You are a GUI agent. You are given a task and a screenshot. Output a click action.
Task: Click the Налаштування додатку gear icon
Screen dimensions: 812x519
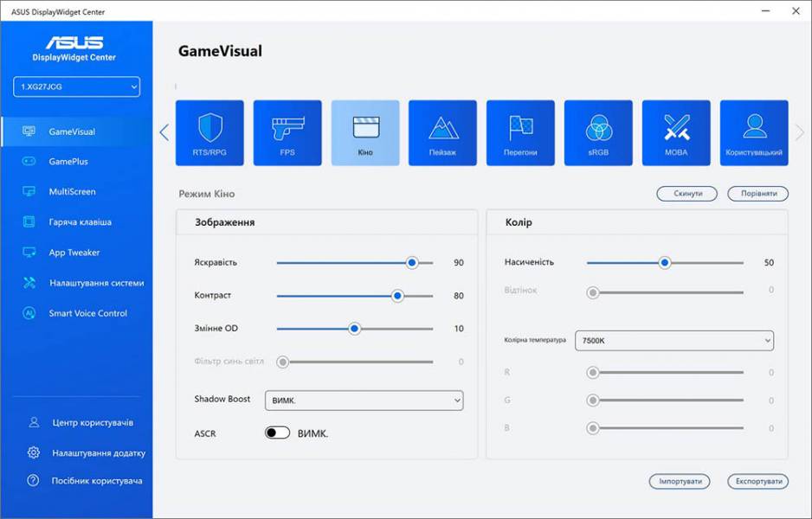(34, 452)
